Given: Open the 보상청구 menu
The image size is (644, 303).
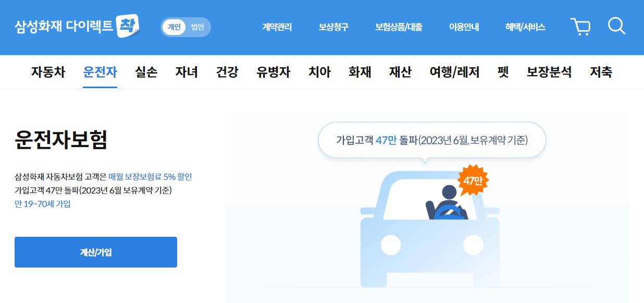Looking at the screenshot, I should pos(333,27).
